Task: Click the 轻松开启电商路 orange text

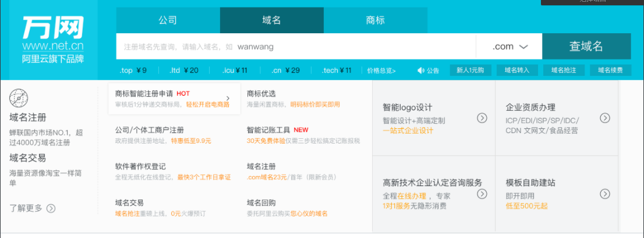Action: coord(207,104)
